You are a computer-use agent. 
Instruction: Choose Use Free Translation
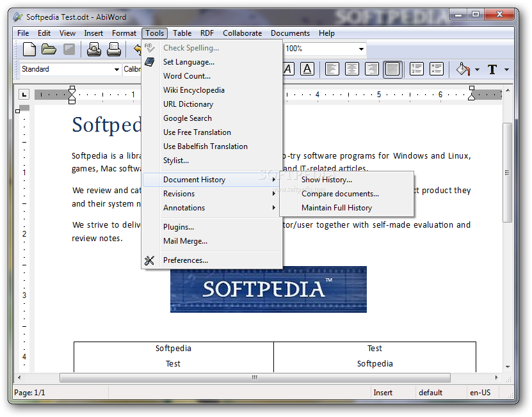point(213,132)
